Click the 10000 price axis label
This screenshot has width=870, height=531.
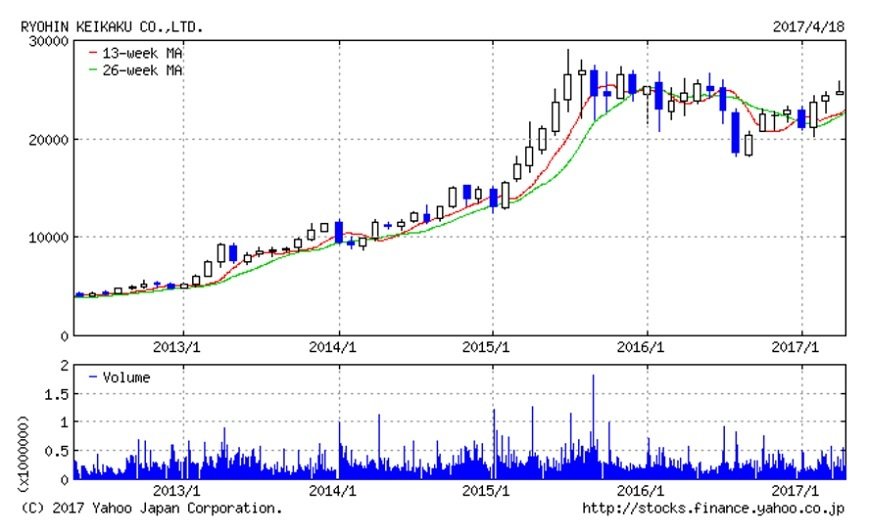pos(47,237)
